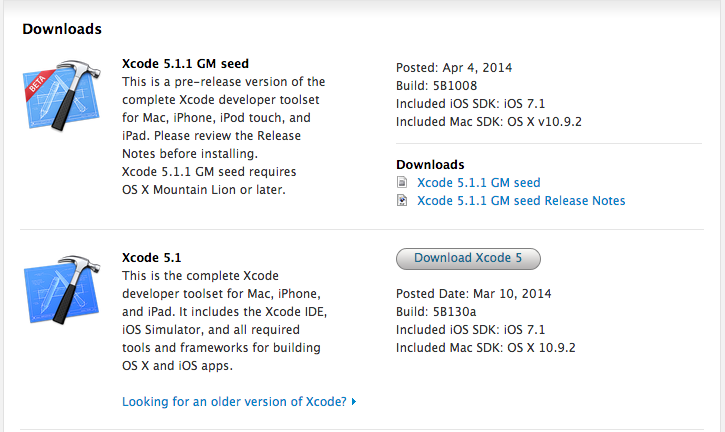Viewport: 725px width, 432px height.
Task: Follow the 'Looking for an older version of Xcode?' link
Action: pyautogui.click(x=234, y=401)
